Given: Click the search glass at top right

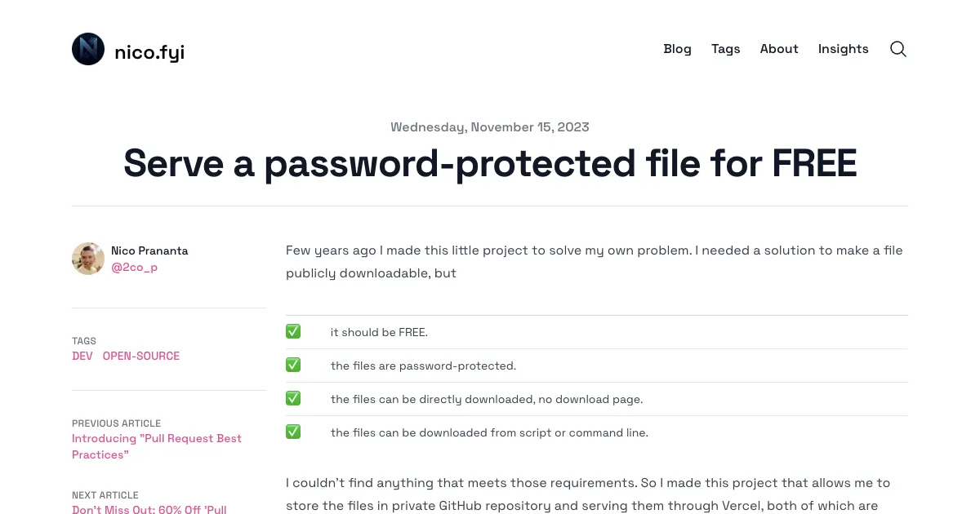Looking at the screenshot, I should pos(898,49).
